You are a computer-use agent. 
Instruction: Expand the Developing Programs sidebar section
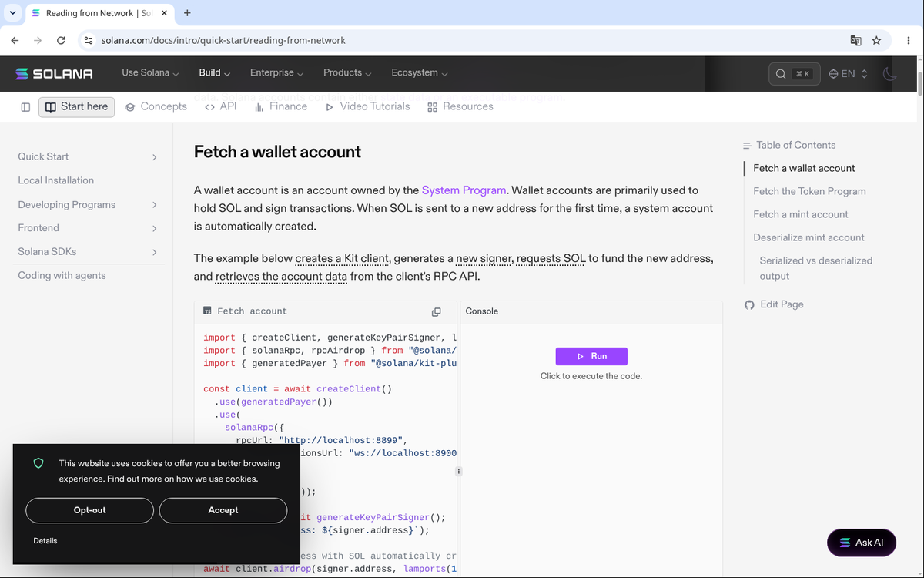(88, 205)
